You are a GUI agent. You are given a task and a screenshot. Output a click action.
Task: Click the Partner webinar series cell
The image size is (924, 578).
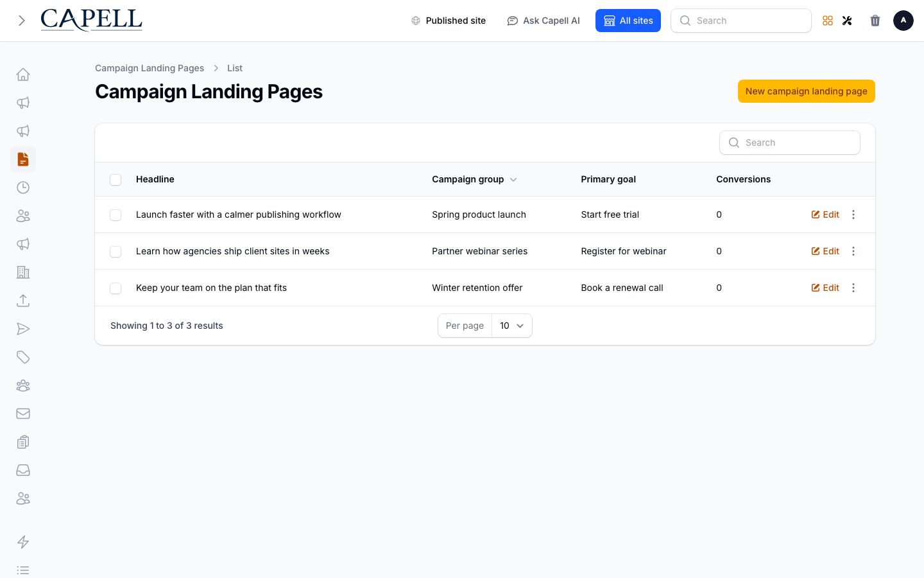tap(480, 251)
